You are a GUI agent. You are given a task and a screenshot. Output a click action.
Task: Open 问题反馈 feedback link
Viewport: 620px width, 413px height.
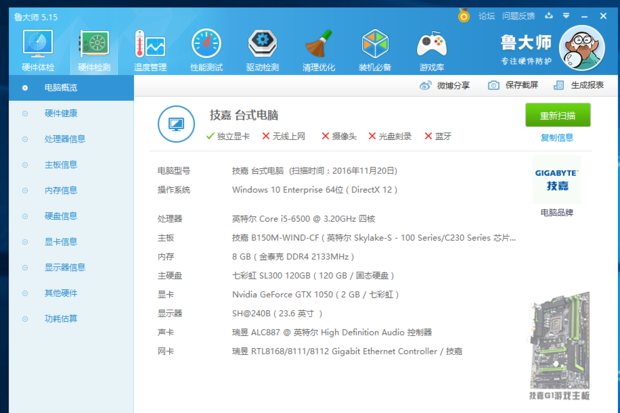518,16
